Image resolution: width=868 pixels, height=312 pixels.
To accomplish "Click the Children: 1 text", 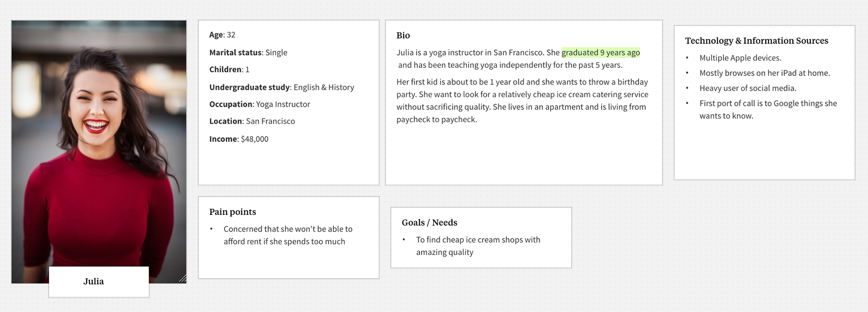I will pyautogui.click(x=229, y=70).
